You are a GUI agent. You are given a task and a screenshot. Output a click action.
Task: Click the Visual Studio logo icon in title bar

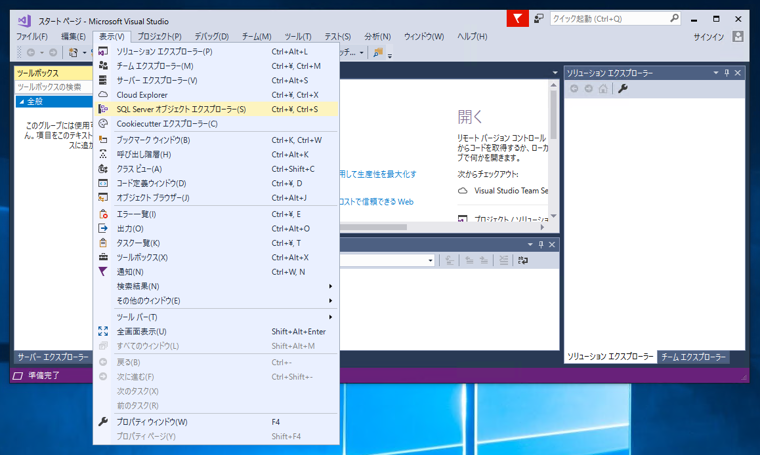(x=24, y=21)
